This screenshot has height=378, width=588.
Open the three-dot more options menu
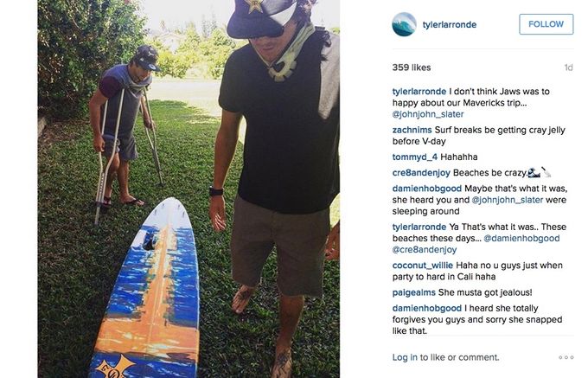[x=566, y=357]
